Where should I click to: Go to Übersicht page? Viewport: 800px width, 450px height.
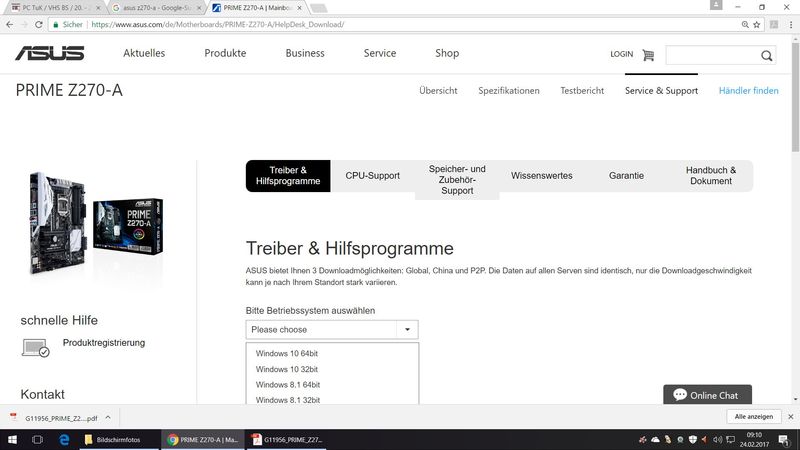(438, 91)
